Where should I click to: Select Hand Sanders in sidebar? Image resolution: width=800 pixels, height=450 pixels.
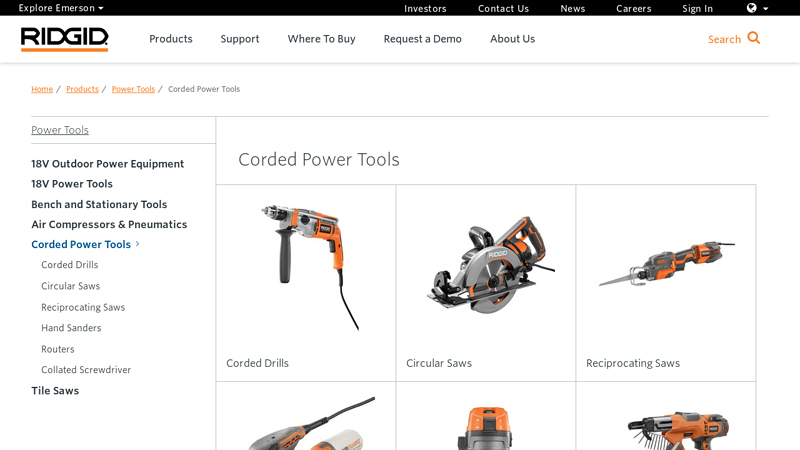pyautogui.click(x=71, y=328)
